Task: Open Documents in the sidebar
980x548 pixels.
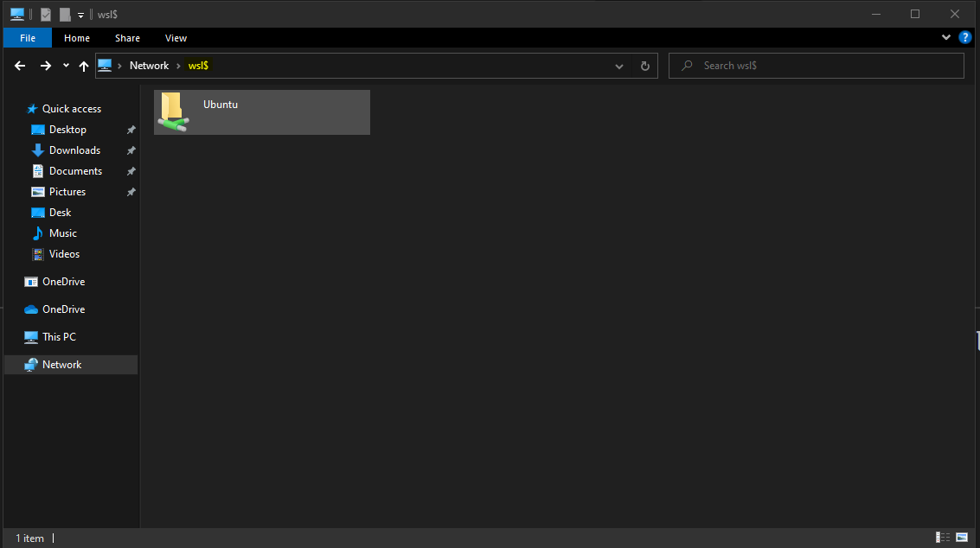Action: pos(75,170)
